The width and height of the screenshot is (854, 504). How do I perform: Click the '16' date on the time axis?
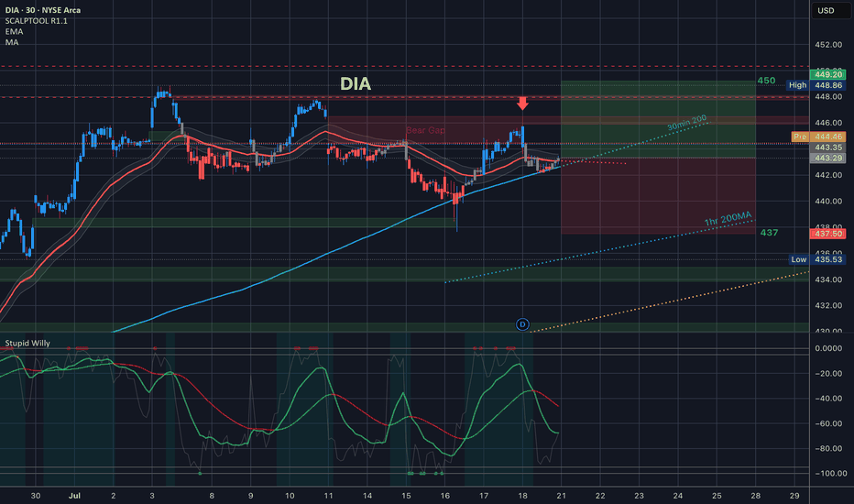point(445,496)
